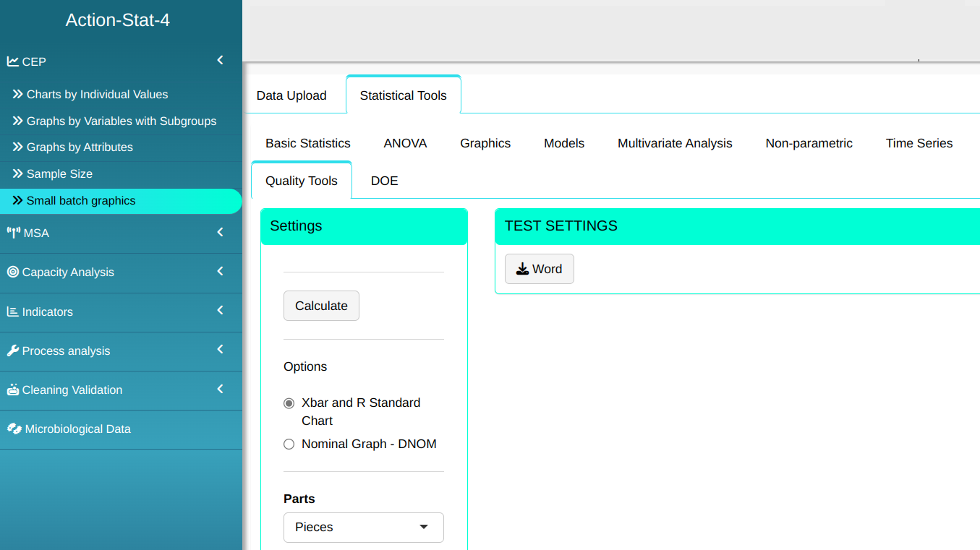This screenshot has height=550, width=980.
Task: Click the Cleaning Validation icon
Action: click(13, 390)
